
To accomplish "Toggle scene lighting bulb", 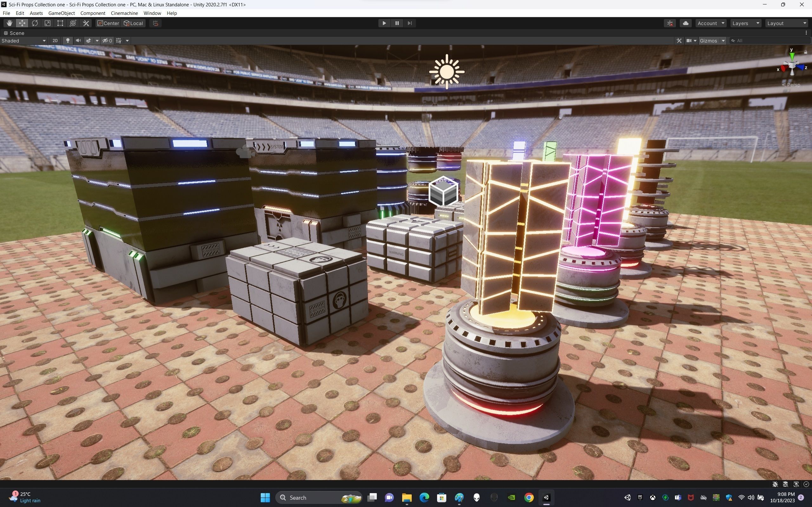I will point(68,41).
